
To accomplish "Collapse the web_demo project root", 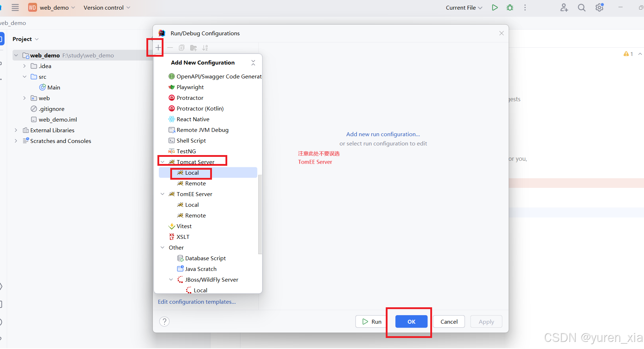I will [x=16, y=55].
